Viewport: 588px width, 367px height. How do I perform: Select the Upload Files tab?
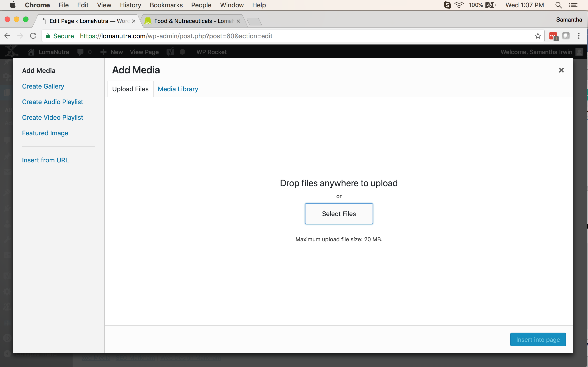[x=130, y=89]
